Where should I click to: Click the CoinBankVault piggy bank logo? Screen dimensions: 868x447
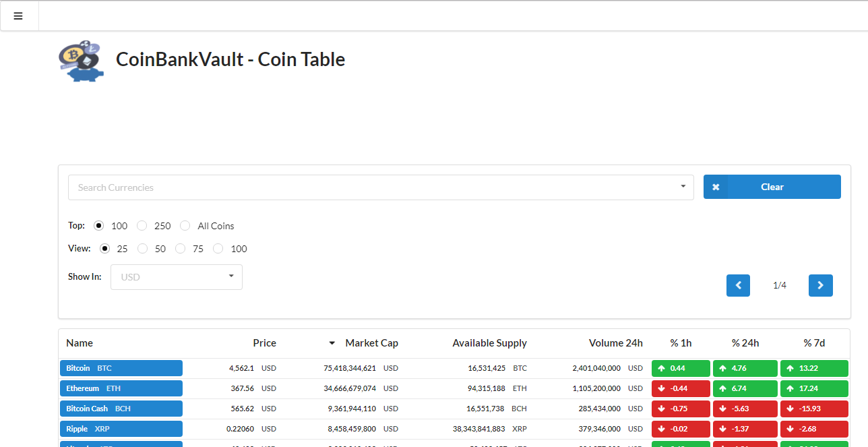[81, 61]
